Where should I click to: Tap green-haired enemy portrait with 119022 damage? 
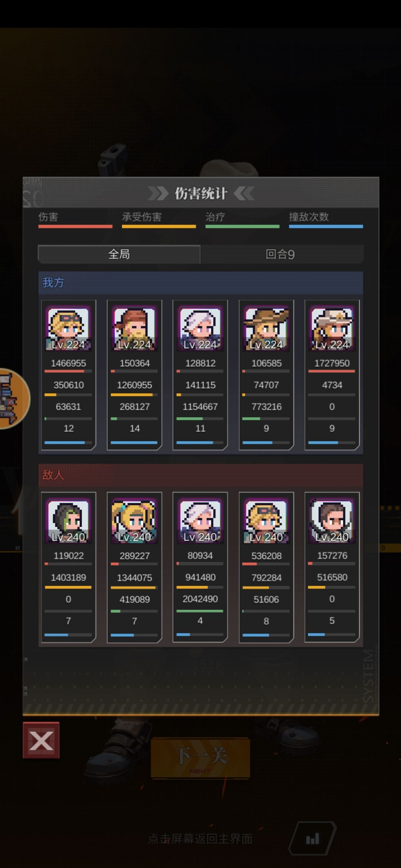pyautogui.click(x=68, y=521)
